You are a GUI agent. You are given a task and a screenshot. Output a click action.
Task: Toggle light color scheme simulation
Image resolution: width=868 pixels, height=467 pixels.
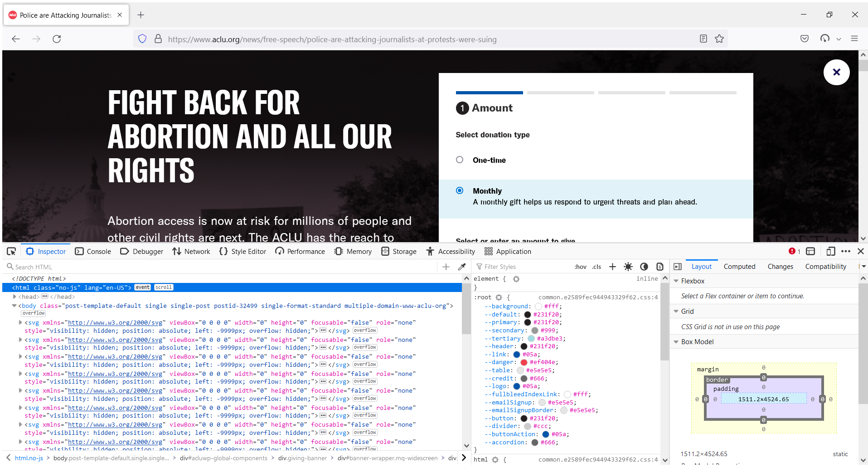[628, 267]
